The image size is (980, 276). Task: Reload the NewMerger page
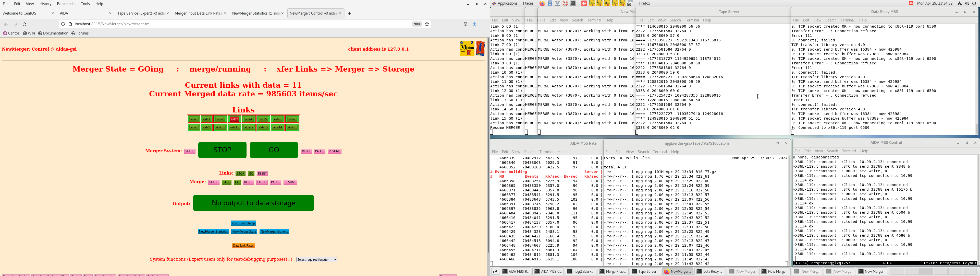click(x=25, y=24)
